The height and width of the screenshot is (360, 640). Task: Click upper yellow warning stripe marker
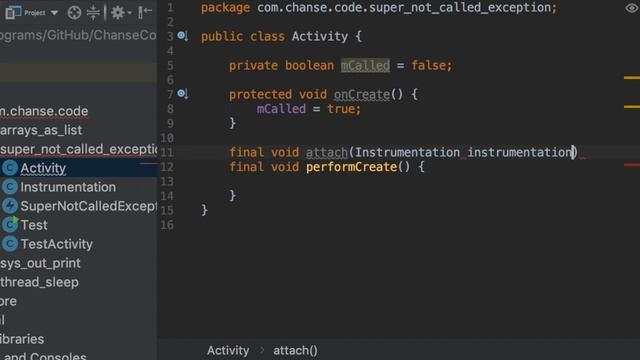click(x=632, y=78)
